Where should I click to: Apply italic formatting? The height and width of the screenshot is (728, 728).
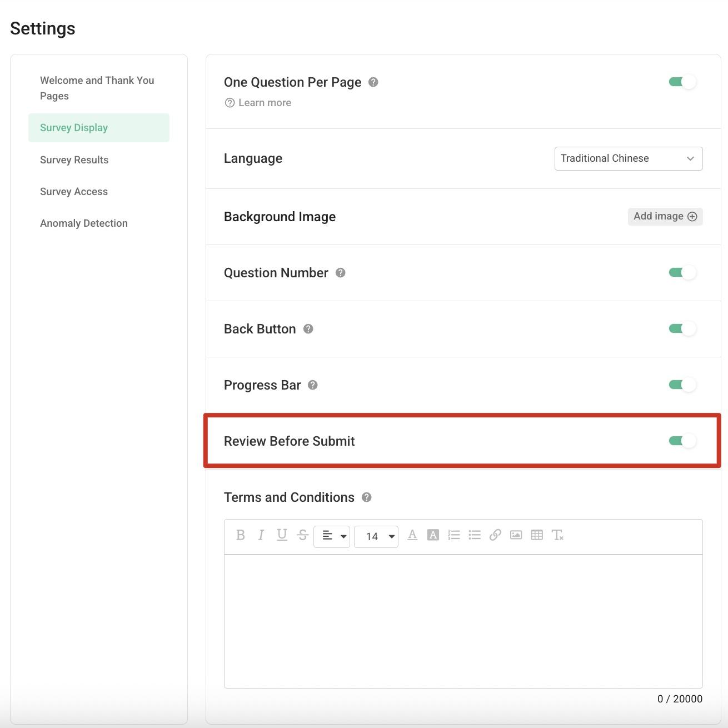pyautogui.click(x=261, y=535)
